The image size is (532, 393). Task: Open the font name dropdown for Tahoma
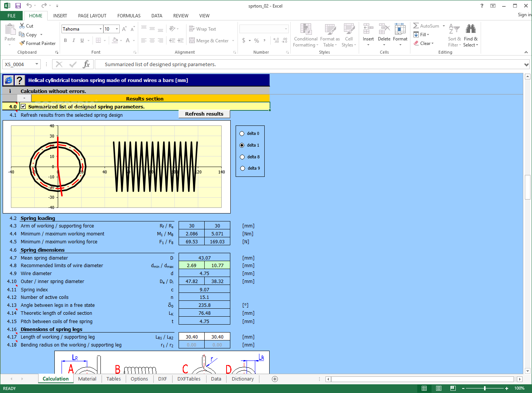[100, 29]
